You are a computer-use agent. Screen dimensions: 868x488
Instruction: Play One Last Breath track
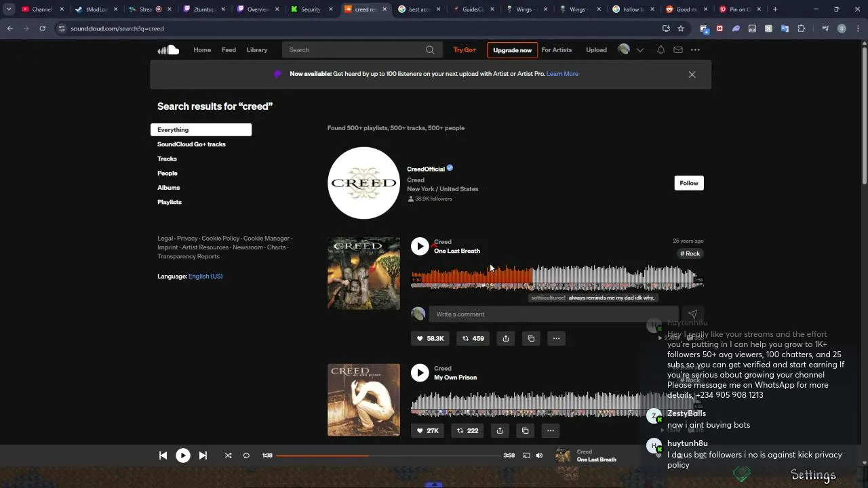click(420, 246)
